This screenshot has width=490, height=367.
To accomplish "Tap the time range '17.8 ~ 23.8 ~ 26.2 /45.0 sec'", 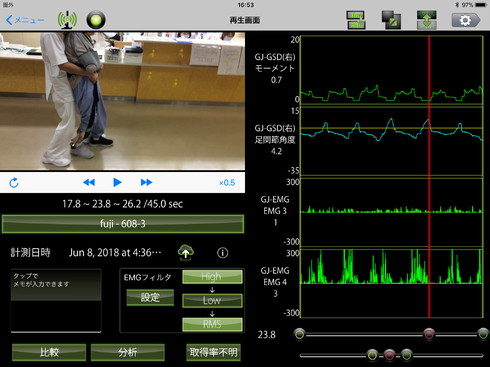I will point(123,204).
